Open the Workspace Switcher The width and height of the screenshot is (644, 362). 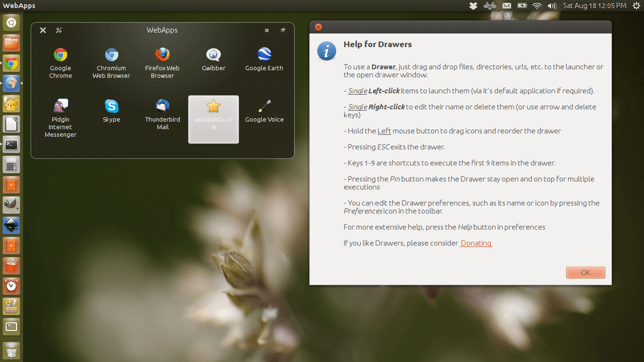click(x=11, y=327)
